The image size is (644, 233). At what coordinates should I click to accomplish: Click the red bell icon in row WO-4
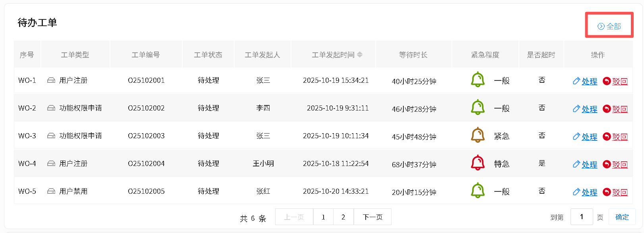pos(478,163)
